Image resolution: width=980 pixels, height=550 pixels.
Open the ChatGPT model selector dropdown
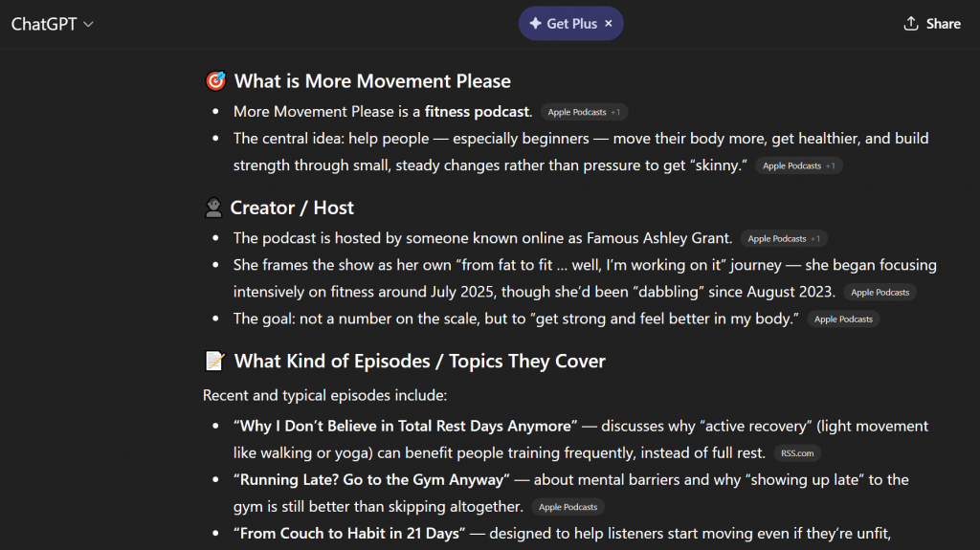pos(53,24)
